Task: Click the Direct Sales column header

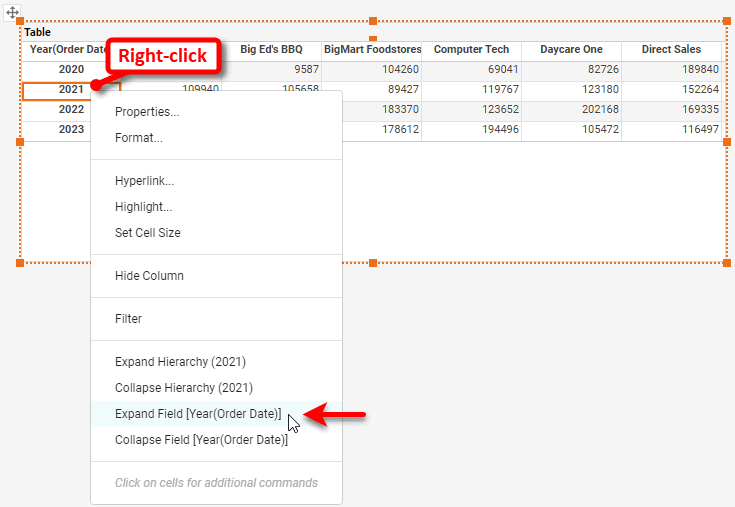Action: 671,50
